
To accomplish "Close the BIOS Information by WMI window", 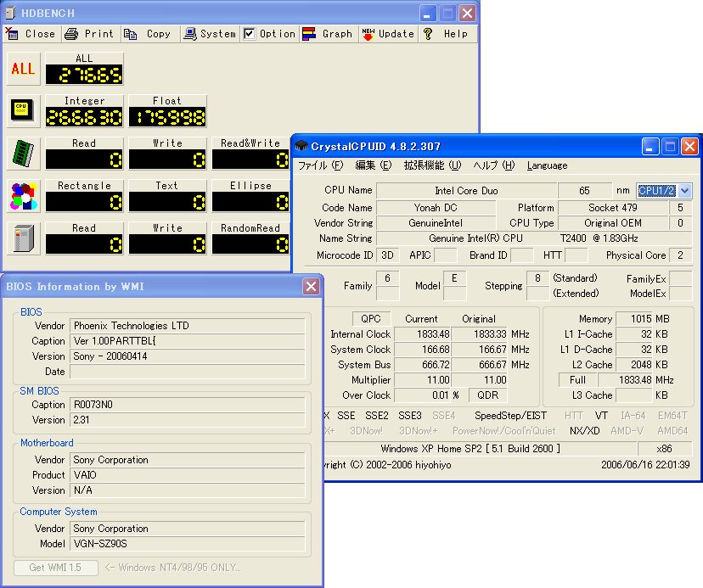I will tap(311, 286).
